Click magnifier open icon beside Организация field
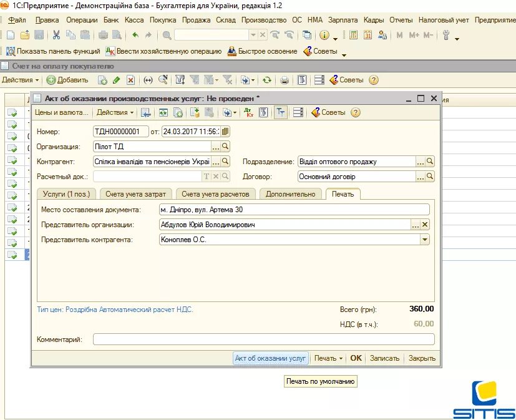The height and width of the screenshot is (420, 516). click(x=225, y=147)
